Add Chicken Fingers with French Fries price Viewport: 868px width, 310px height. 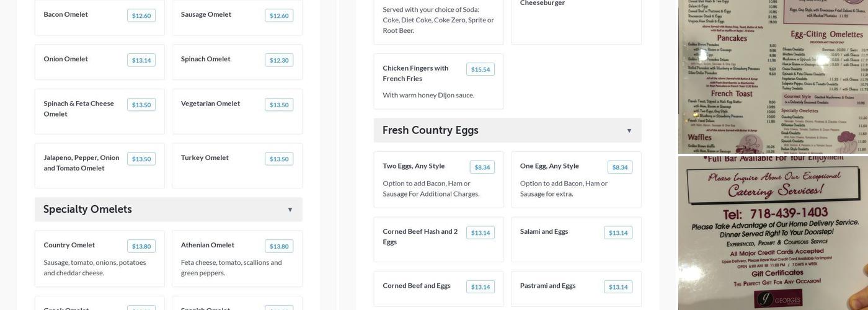pos(480,69)
